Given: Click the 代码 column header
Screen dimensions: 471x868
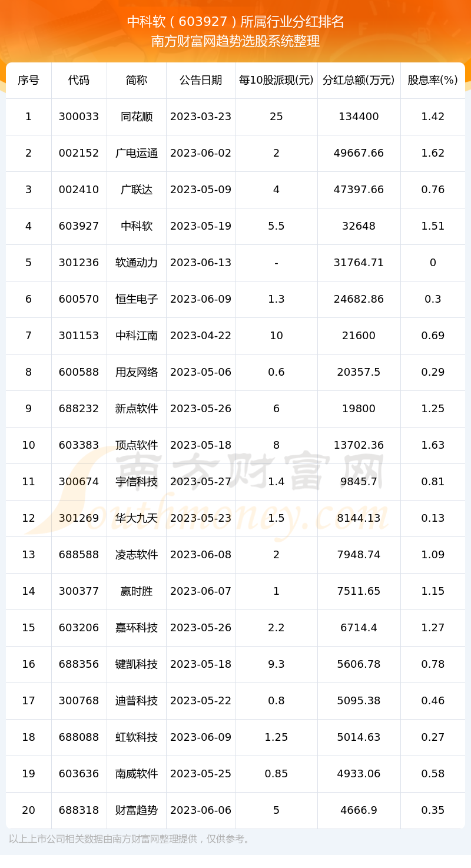Looking at the screenshot, I should tap(79, 80).
